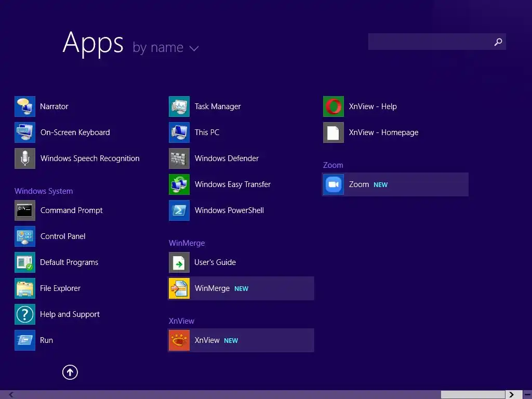Select the 'Windows System' group header
532x399 pixels.
tap(44, 191)
